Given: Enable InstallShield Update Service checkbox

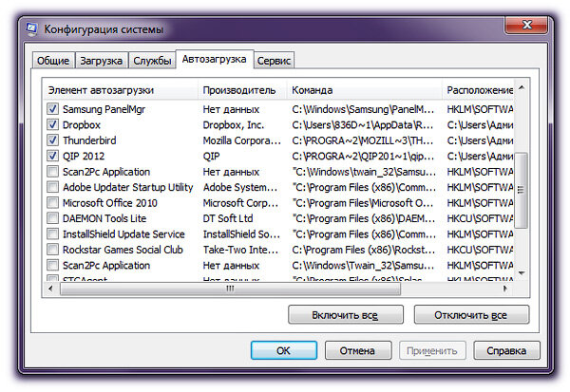Looking at the screenshot, I should pos(52,233).
